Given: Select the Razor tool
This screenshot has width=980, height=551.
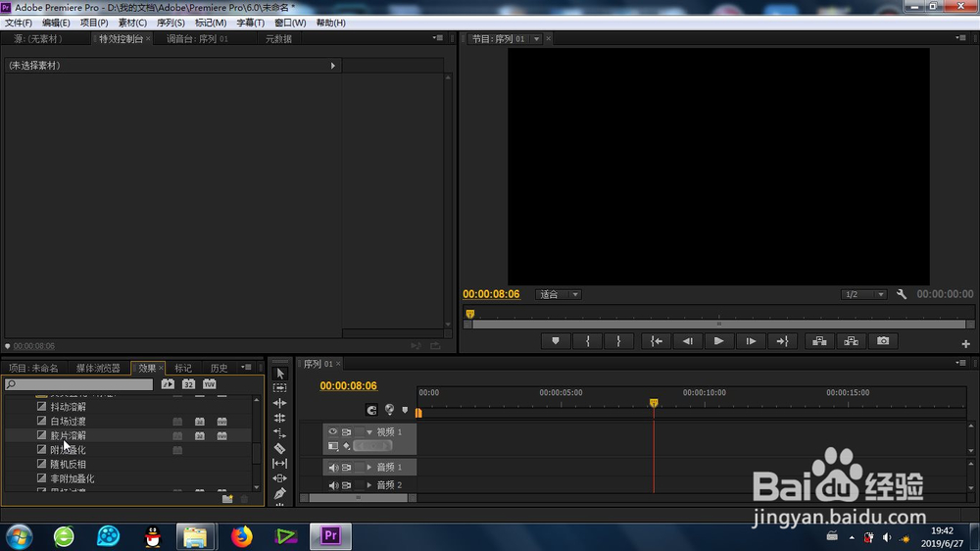Looking at the screenshot, I should click(280, 448).
